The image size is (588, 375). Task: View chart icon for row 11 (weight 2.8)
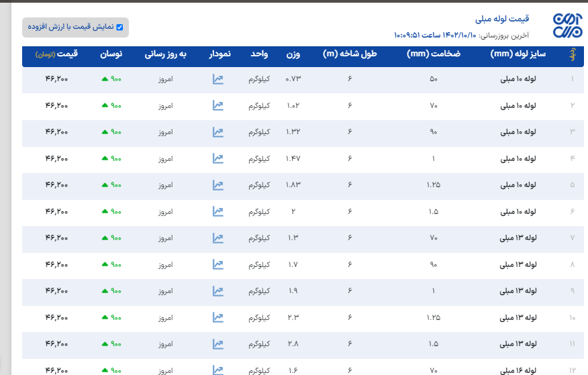tap(217, 344)
